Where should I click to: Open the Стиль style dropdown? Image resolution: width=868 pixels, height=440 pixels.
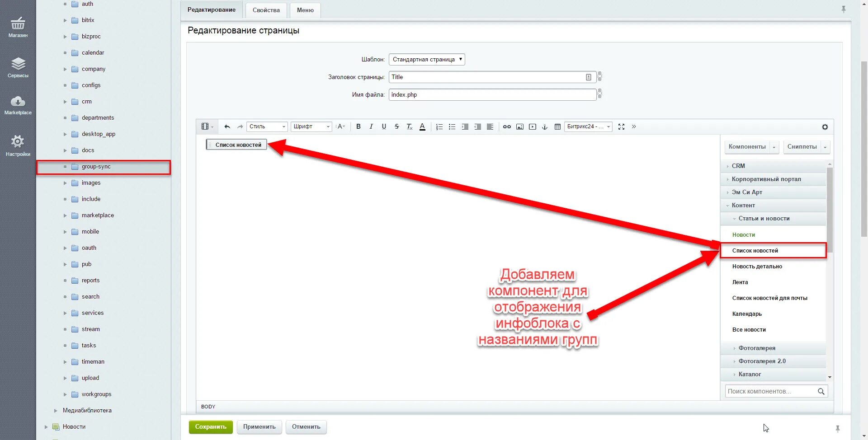pyautogui.click(x=267, y=126)
